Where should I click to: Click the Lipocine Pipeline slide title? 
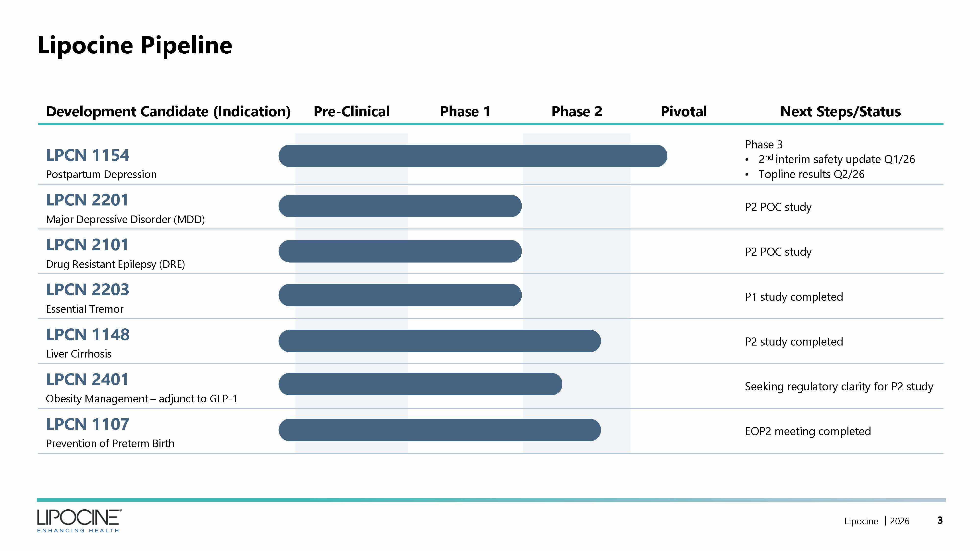135,45
